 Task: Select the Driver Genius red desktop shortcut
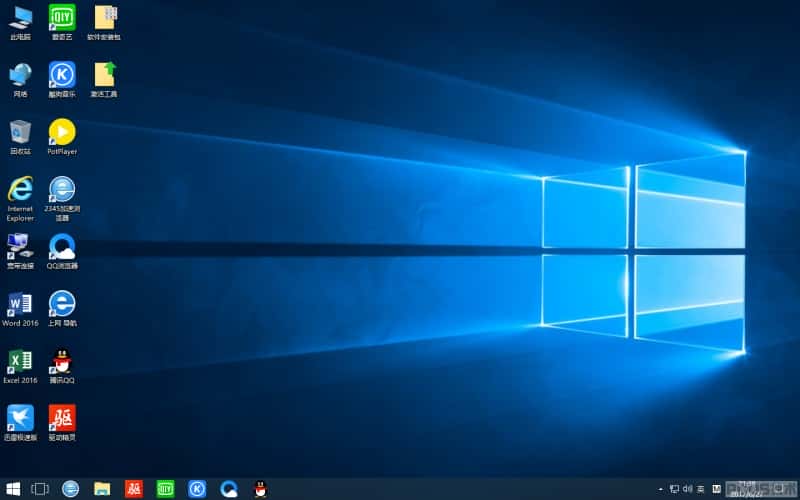click(x=62, y=423)
